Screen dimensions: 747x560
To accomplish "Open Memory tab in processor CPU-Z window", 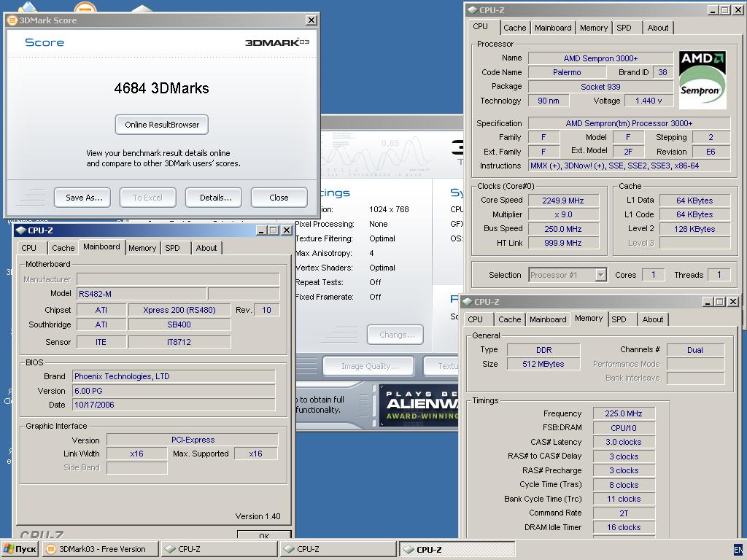I will (x=594, y=28).
